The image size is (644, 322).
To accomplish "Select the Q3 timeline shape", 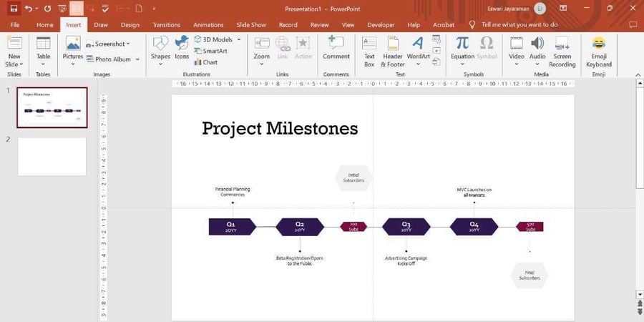I will [x=406, y=227].
